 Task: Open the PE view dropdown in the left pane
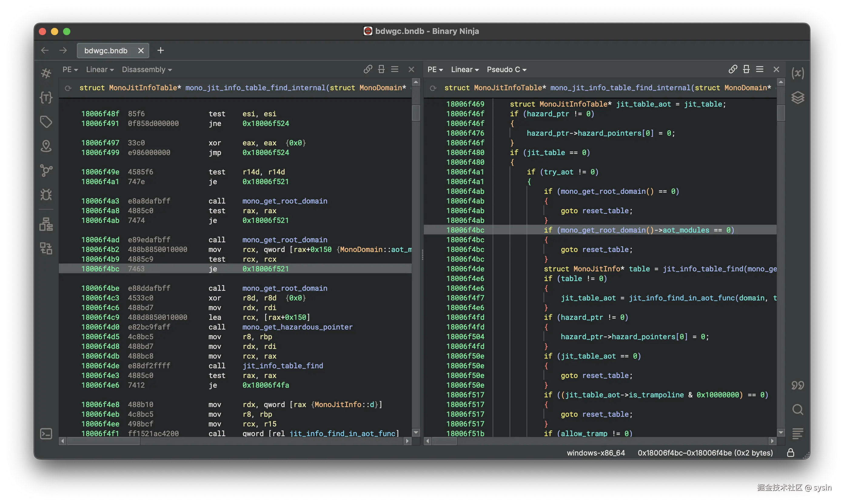pos(70,69)
